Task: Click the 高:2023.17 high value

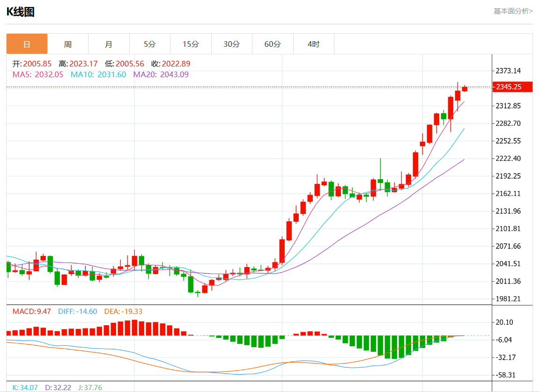Action: tap(78, 64)
